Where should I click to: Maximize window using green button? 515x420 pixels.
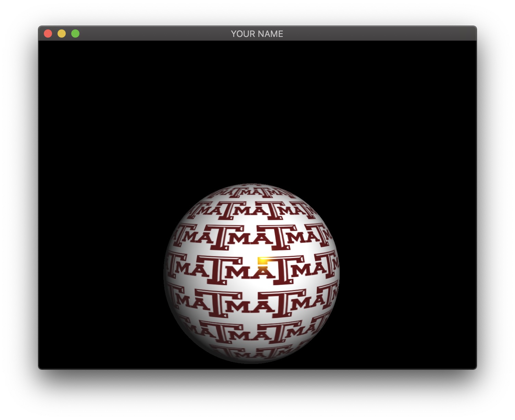click(x=75, y=34)
